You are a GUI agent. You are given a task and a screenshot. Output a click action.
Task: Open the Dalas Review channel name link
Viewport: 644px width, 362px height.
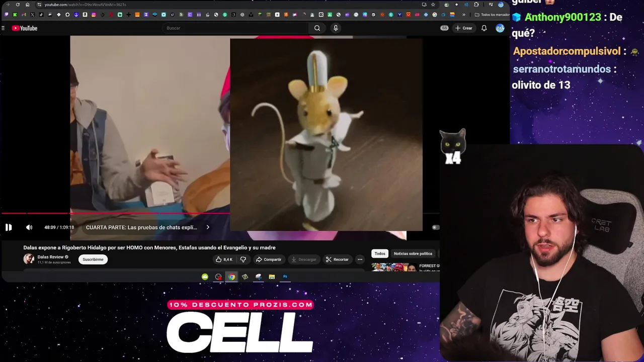[x=50, y=257]
